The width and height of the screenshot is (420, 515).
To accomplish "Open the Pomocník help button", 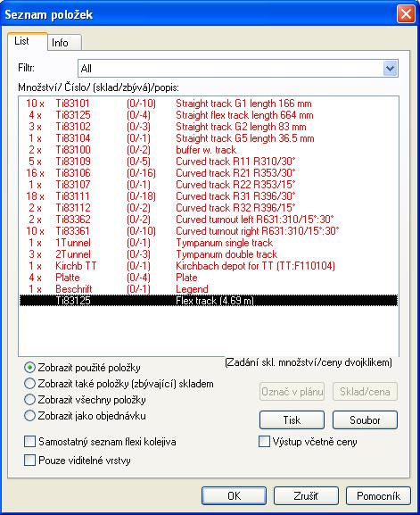I will tap(378, 495).
